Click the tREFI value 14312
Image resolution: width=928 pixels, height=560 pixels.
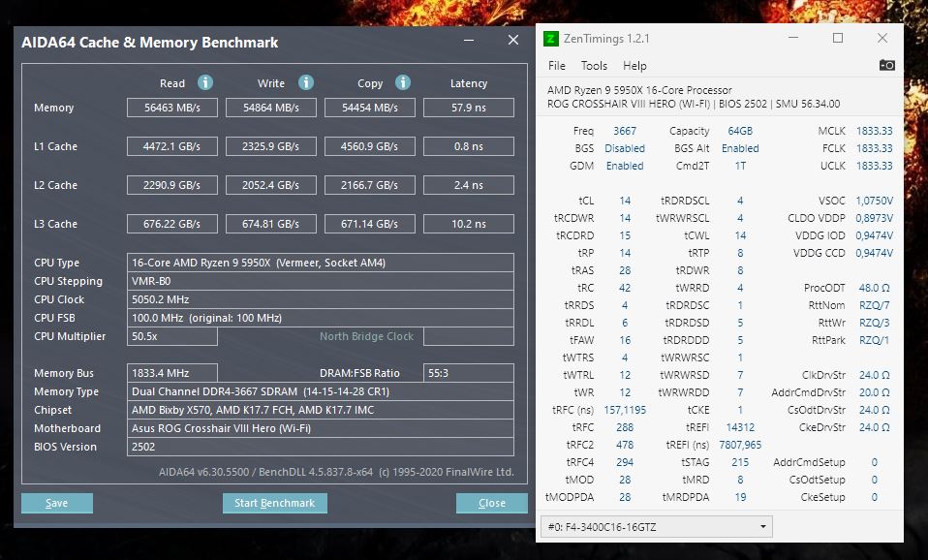(x=740, y=427)
